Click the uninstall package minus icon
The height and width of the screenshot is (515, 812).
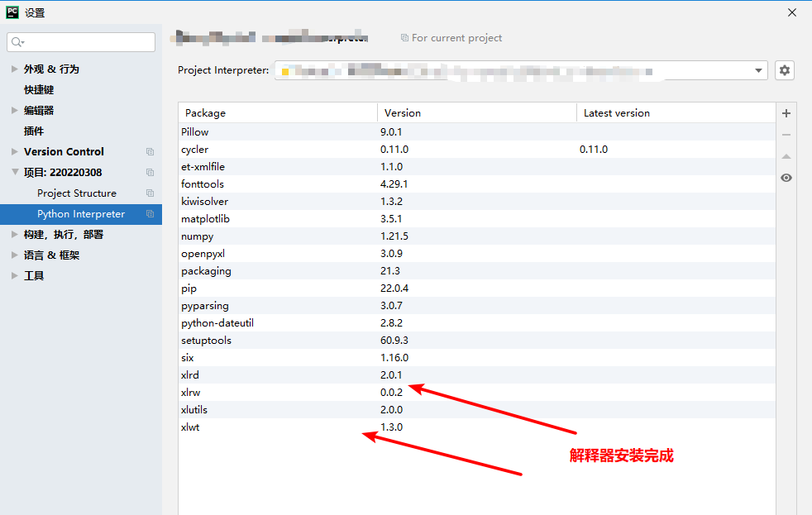(x=786, y=134)
